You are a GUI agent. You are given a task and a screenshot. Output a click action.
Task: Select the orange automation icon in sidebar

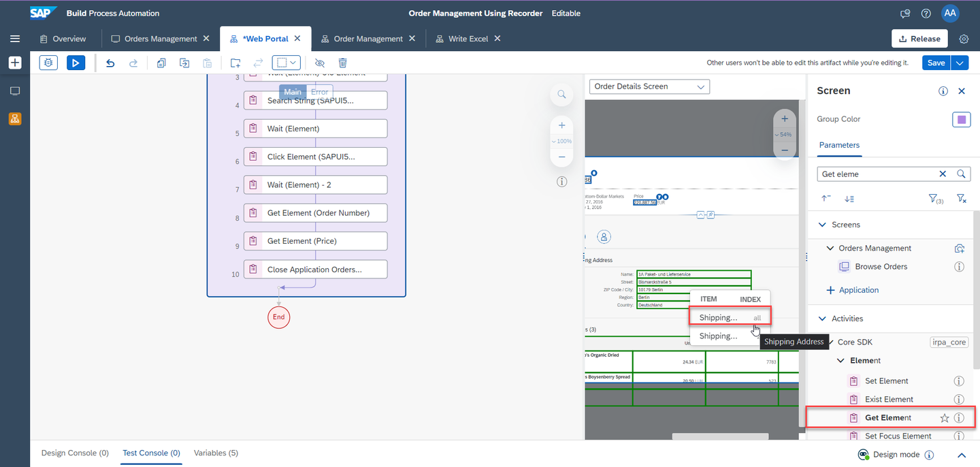click(15, 119)
